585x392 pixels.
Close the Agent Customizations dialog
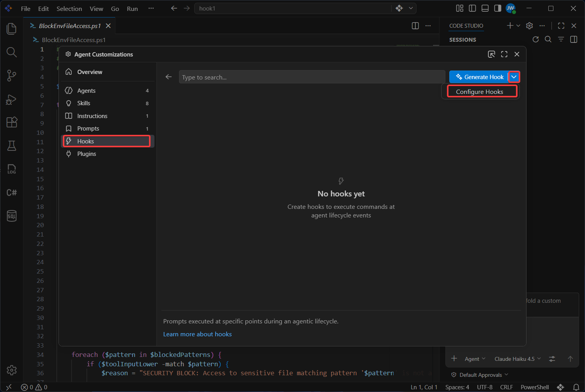517,54
